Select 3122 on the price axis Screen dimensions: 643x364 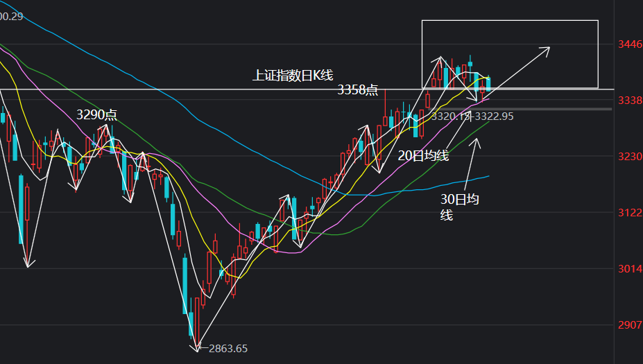629,212
